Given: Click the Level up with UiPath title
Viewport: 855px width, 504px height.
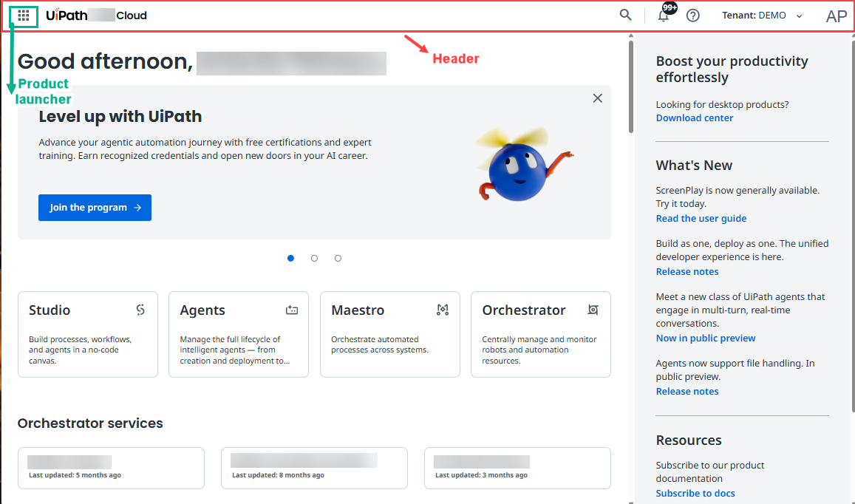Looking at the screenshot, I should 120,116.
